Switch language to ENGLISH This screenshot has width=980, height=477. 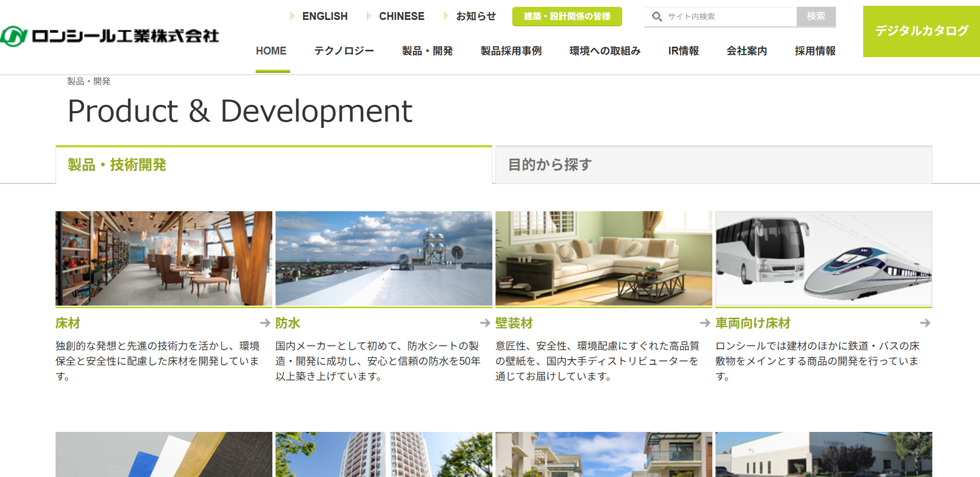[325, 16]
